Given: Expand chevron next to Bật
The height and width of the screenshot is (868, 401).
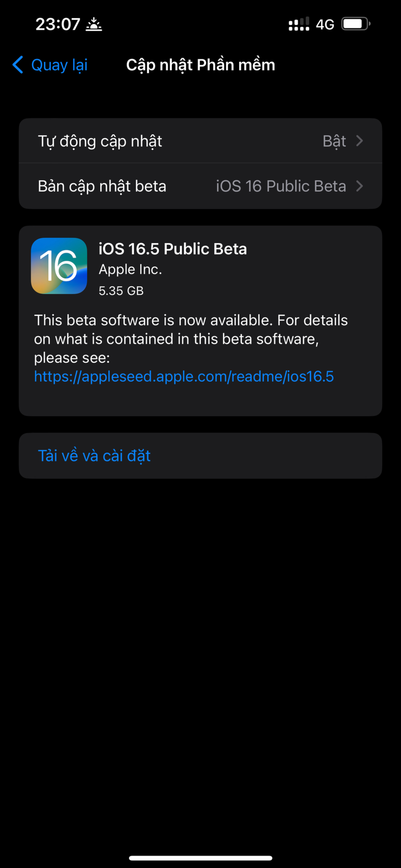Looking at the screenshot, I should 359,141.
